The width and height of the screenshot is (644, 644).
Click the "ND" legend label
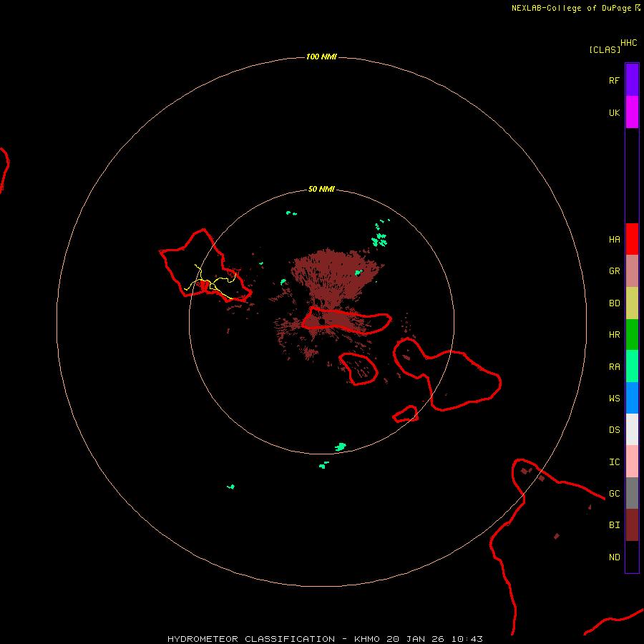(614, 557)
